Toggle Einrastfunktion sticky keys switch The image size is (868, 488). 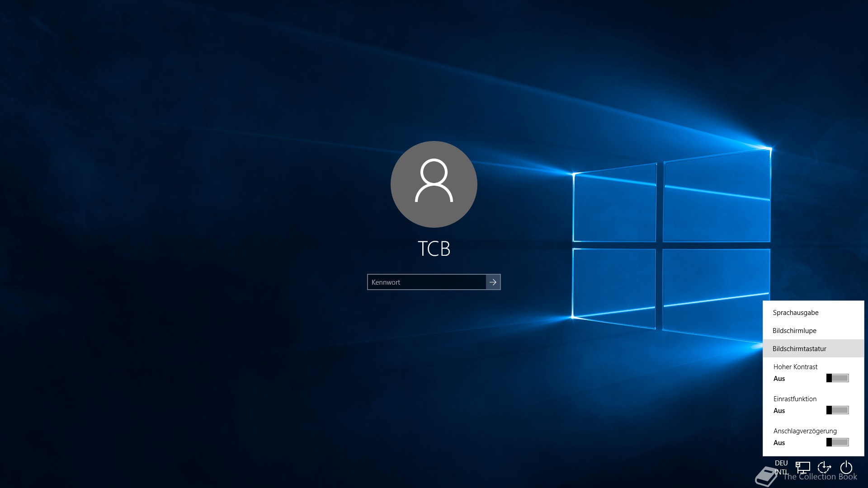(838, 410)
